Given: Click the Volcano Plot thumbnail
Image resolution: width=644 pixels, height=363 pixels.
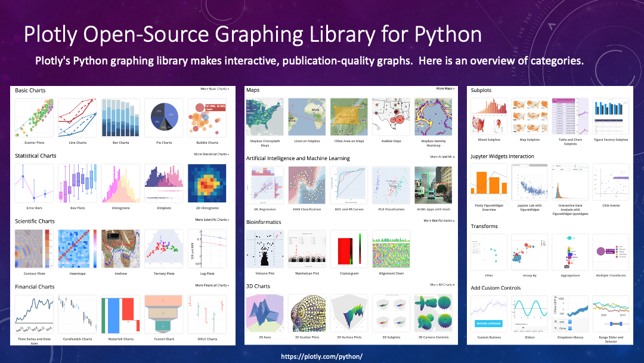Looking at the screenshot, I should pyautogui.click(x=265, y=248).
